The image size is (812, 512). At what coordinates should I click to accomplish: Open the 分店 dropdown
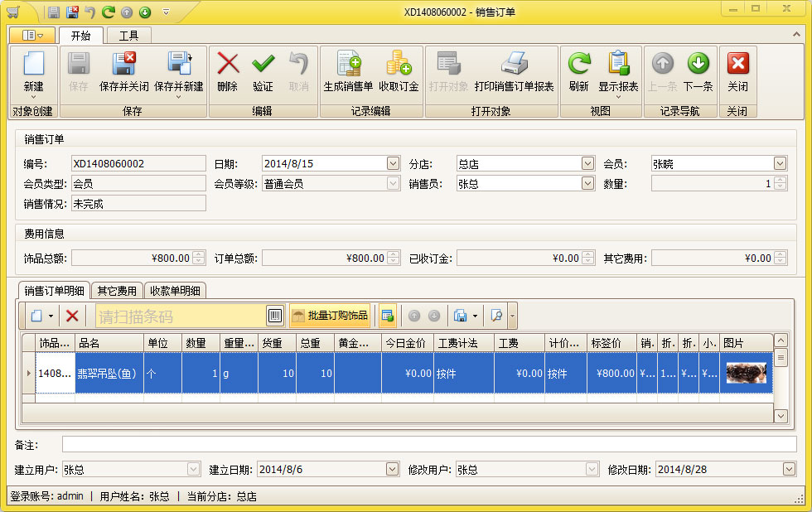(587, 163)
